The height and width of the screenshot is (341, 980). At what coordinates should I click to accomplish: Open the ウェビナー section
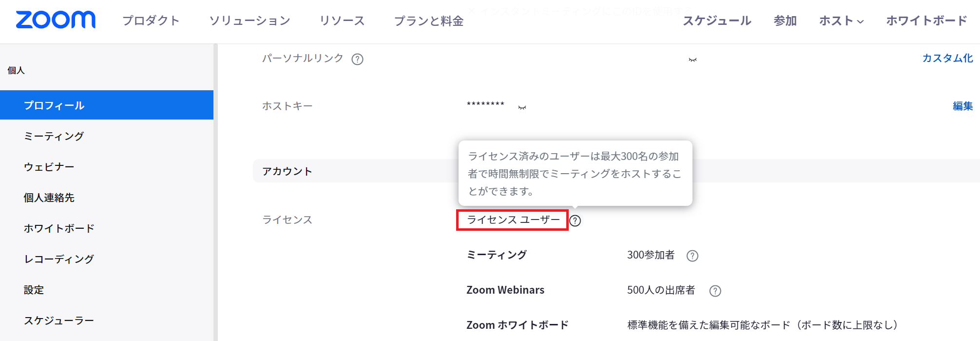(x=50, y=167)
